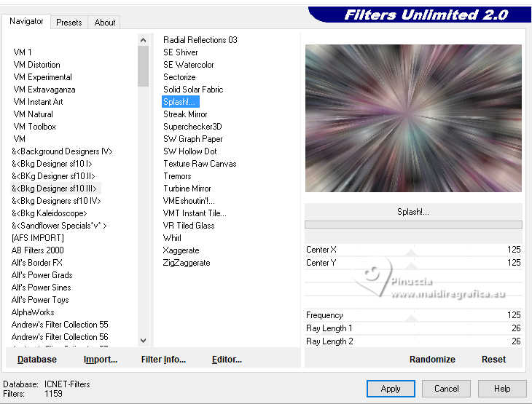Click the category list scrollbar thumb
Viewport: 532px width, 404px height.
pyautogui.click(x=143, y=66)
